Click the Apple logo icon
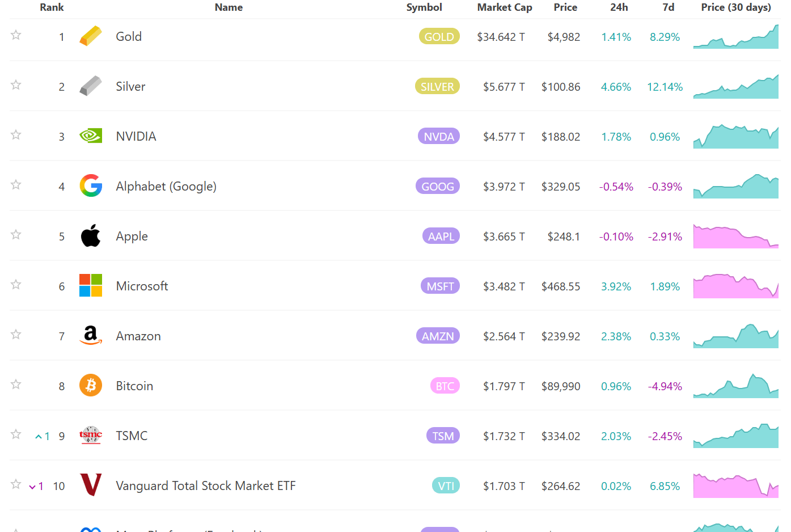 [x=91, y=236]
